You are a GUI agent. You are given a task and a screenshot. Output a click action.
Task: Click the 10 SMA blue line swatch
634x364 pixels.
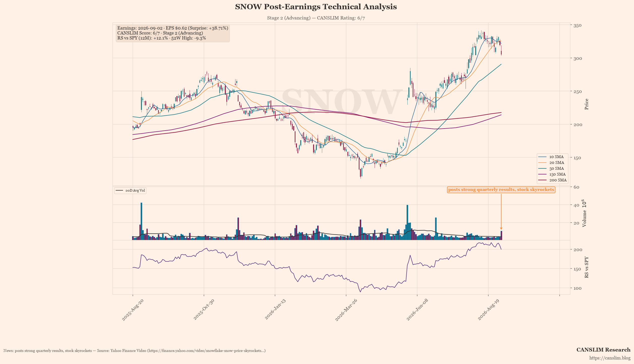(542, 157)
